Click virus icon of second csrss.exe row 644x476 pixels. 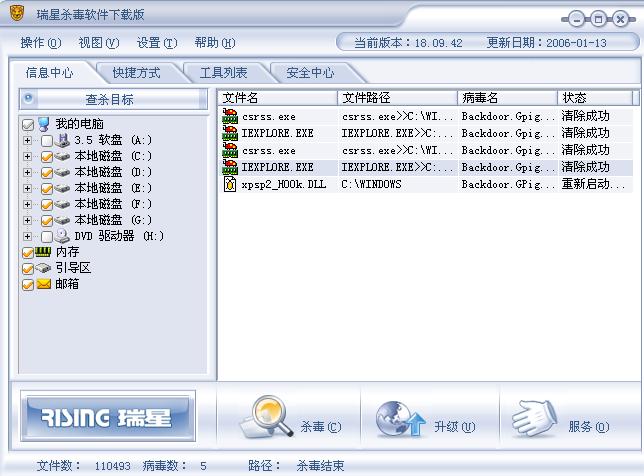tap(230, 150)
